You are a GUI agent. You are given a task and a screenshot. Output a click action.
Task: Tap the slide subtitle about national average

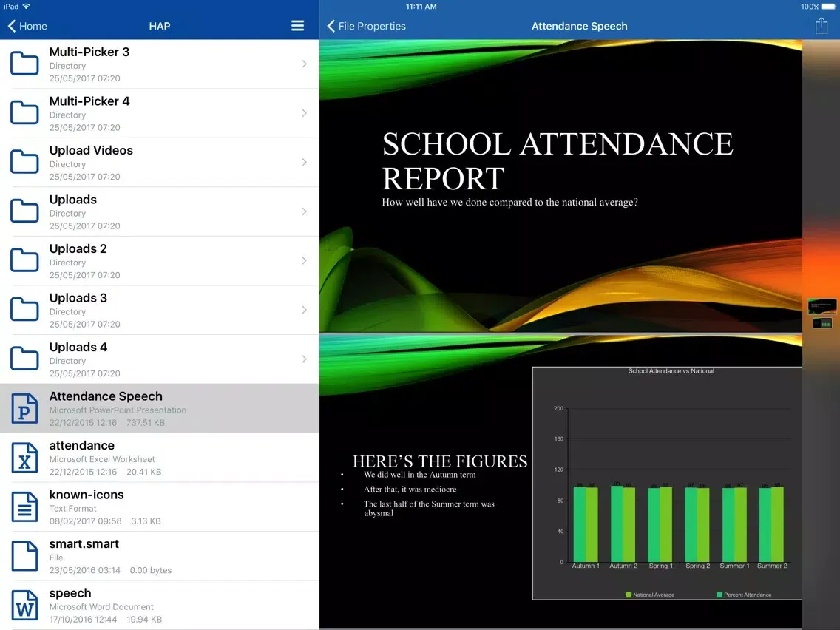tap(509, 202)
